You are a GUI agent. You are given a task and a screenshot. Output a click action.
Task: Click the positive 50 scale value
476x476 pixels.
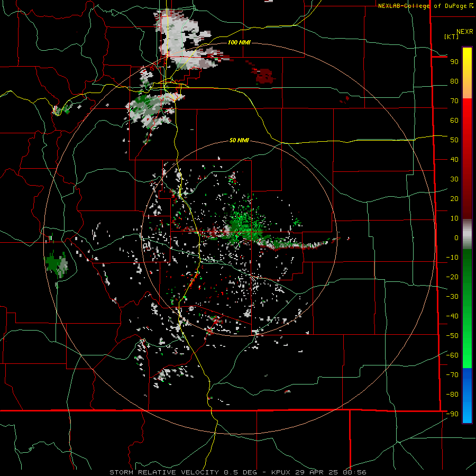454,140
